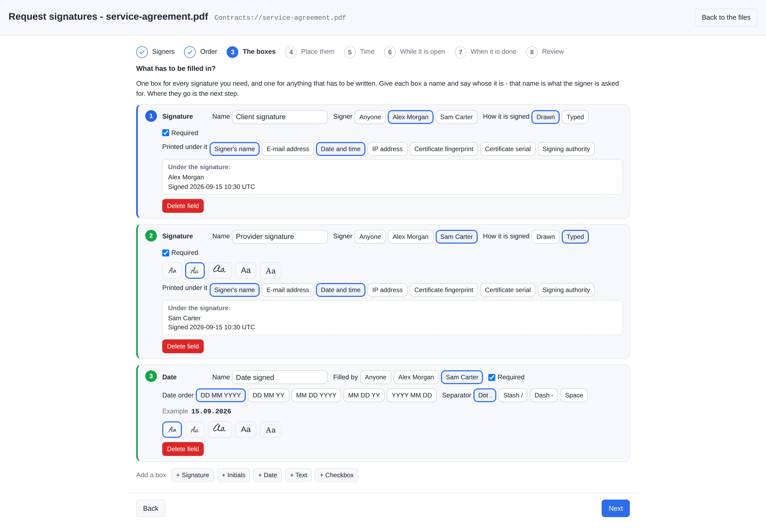Select serif Aa font in Date signed box
The height and width of the screenshot is (532, 766).
(270, 429)
